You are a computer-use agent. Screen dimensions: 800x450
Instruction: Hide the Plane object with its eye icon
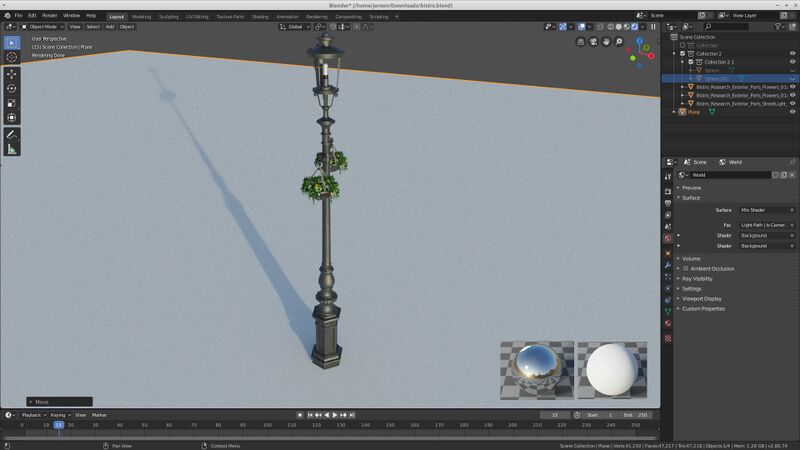(792, 112)
